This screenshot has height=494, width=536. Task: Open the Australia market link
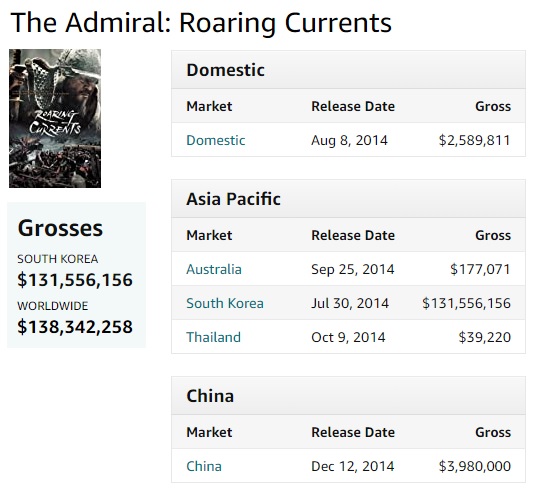(214, 269)
